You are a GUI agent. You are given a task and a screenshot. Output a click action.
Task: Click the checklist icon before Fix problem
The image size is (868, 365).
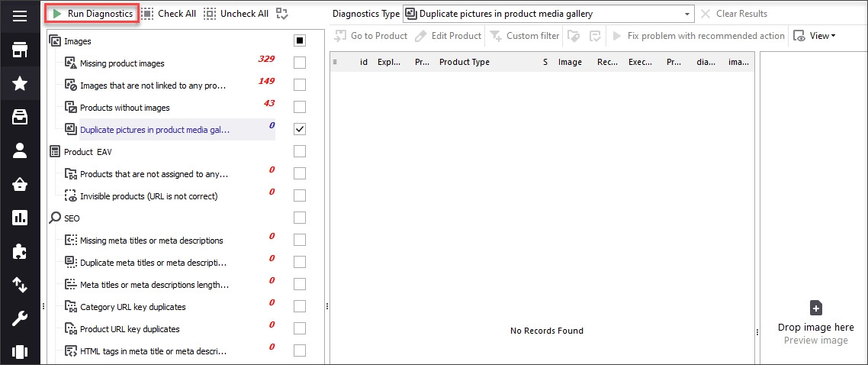point(595,36)
